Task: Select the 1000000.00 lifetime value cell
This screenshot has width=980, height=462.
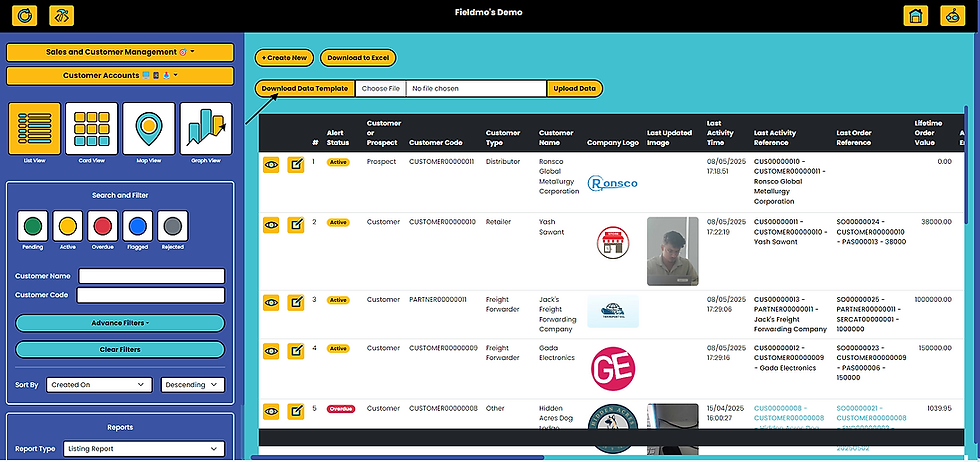Action: tap(932, 300)
